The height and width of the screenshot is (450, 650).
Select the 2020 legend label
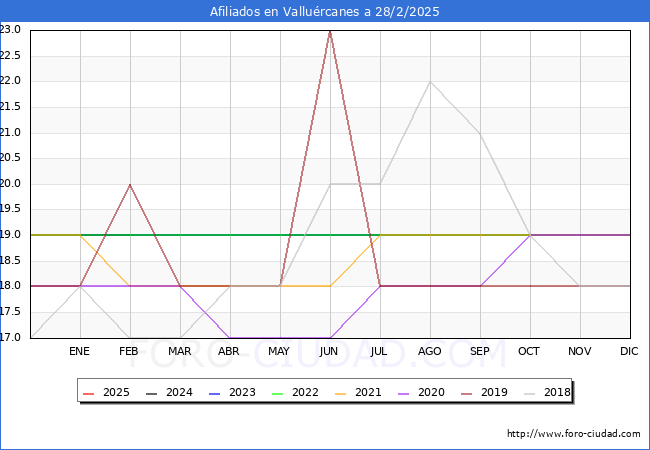(431, 392)
